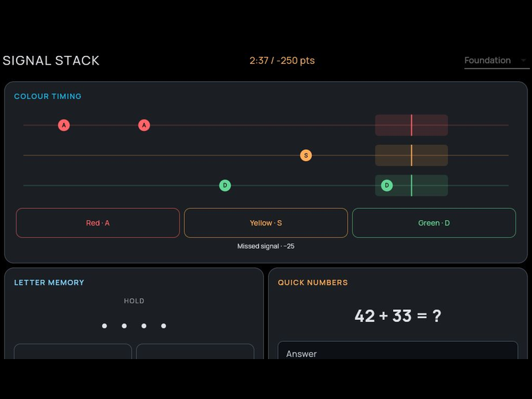
Task: Click the timer and score readout
Action: 282,61
